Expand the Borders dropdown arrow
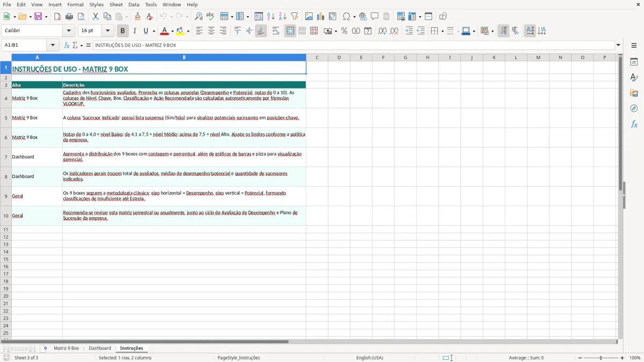The image size is (644, 362). click(x=442, y=31)
